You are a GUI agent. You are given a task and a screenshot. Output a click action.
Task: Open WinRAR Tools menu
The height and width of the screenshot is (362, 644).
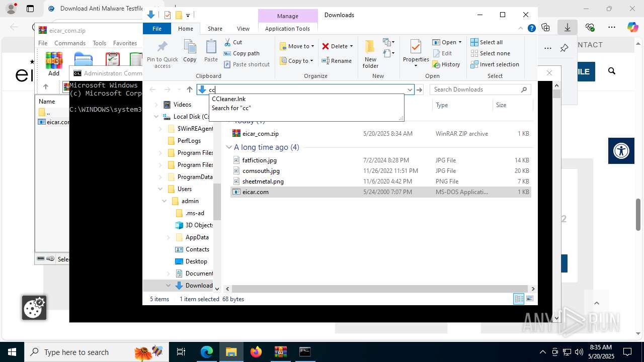tap(99, 43)
